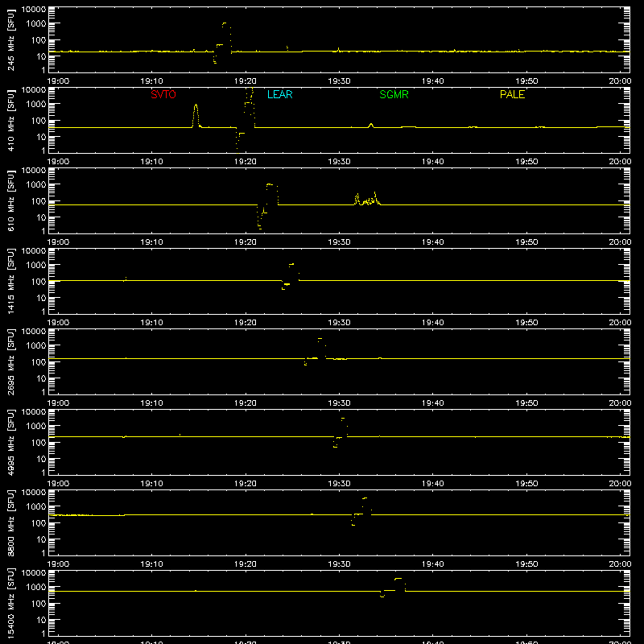The image size is (644, 644).
Task: Select the 8800 MHz [SFU] axis title
Action: tap(10, 522)
